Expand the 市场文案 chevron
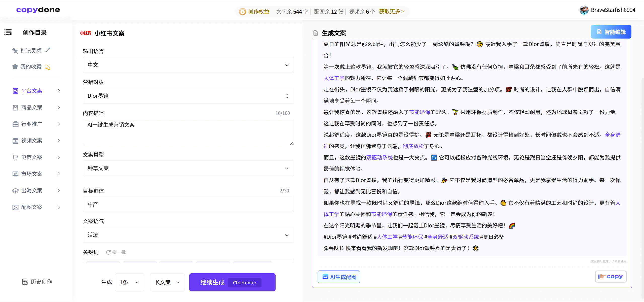This screenshot has height=302, width=644. click(x=59, y=174)
